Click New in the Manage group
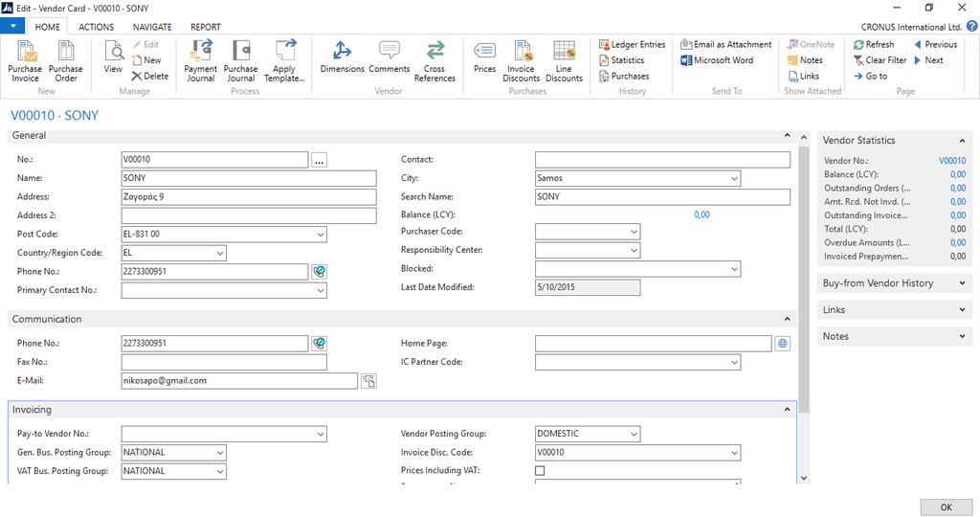The height and width of the screenshot is (517, 980). click(x=146, y=60)
